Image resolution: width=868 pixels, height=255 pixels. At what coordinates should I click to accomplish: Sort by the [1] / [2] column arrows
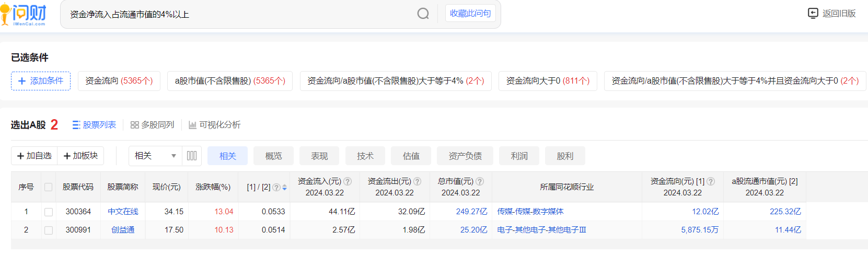284,187
